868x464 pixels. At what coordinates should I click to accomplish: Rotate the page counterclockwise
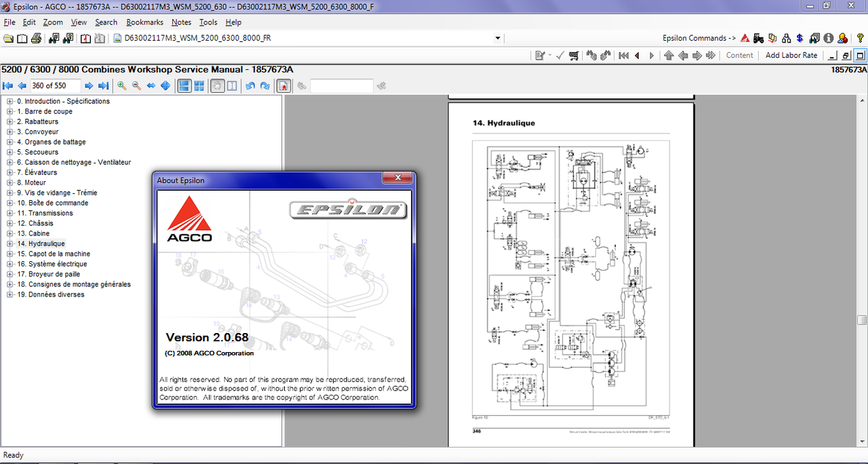tap(250, 85)
